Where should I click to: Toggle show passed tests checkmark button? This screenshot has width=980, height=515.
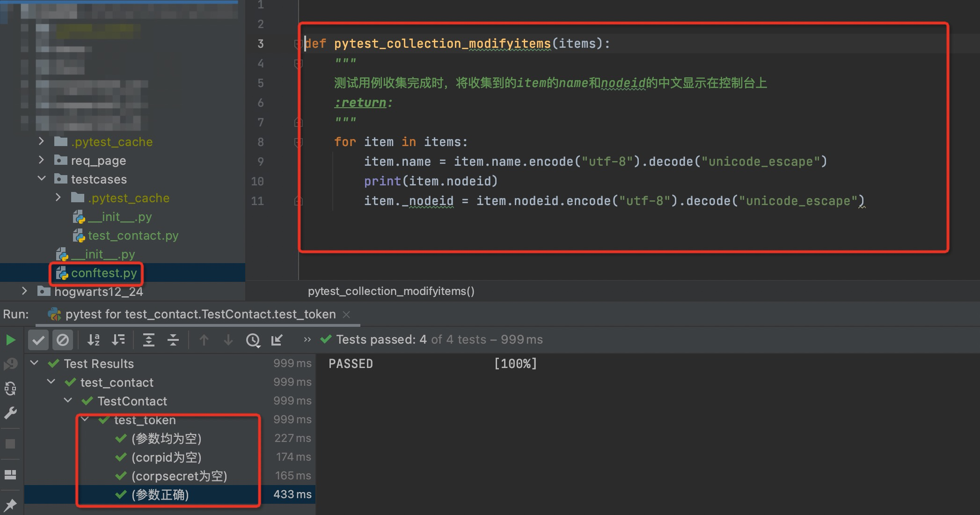pos(38,340)
